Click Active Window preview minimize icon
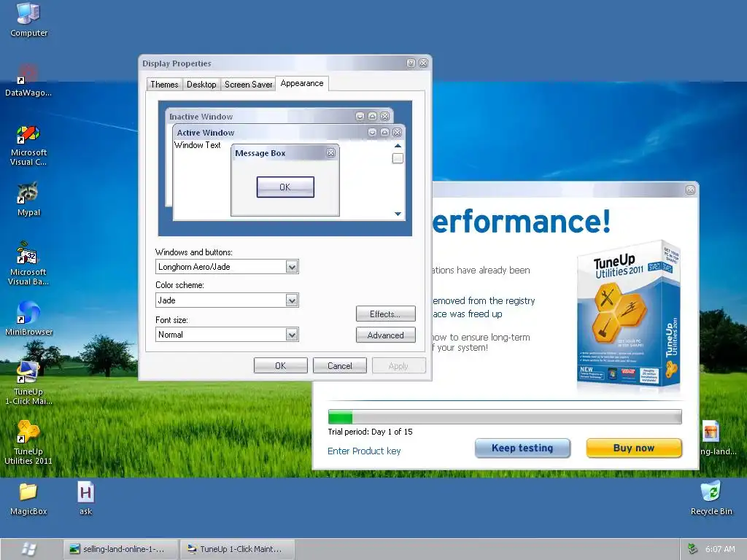 pyautogui.click(x=372, y=133)
